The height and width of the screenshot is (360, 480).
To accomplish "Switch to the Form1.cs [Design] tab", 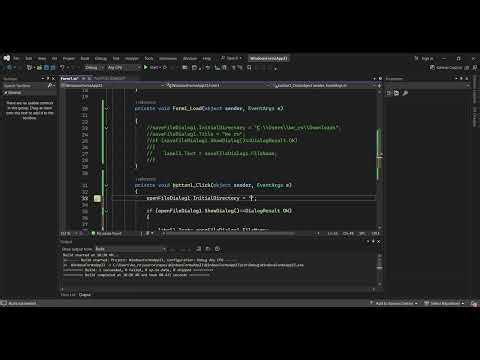I will (110, 79).
